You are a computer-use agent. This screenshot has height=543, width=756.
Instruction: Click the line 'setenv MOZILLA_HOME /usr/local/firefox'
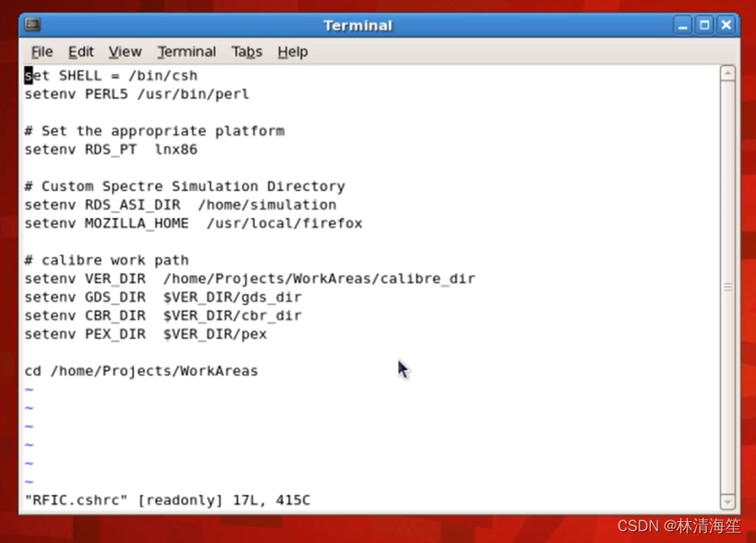point(194,224)
